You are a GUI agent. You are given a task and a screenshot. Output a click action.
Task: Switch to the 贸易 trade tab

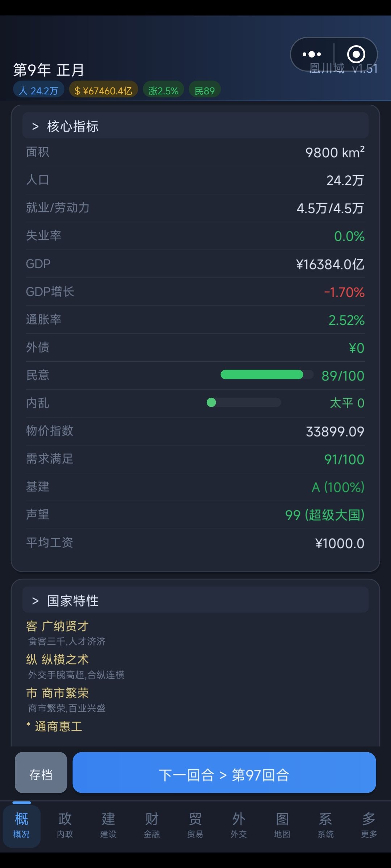195,825
